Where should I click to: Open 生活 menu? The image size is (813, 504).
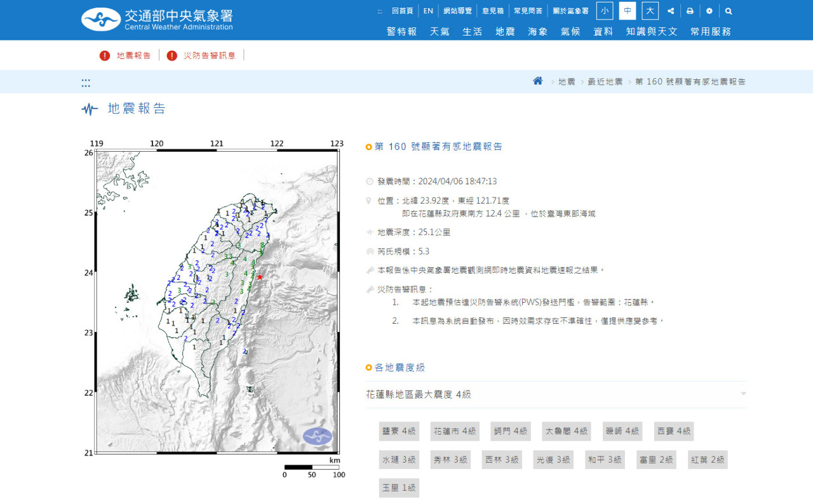[x=472, y=31]
